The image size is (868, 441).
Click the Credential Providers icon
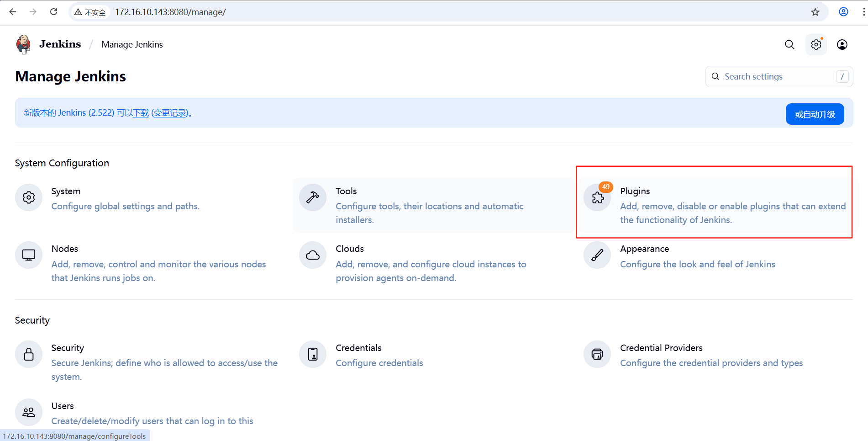click(x=597, y=354)
